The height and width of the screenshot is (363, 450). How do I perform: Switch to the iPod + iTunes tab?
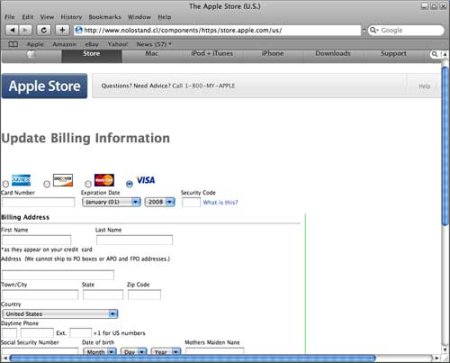click(212, 55)
